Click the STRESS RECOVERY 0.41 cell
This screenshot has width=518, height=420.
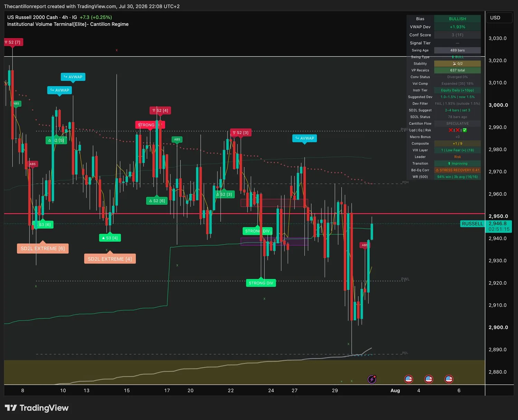click(457, 170)
